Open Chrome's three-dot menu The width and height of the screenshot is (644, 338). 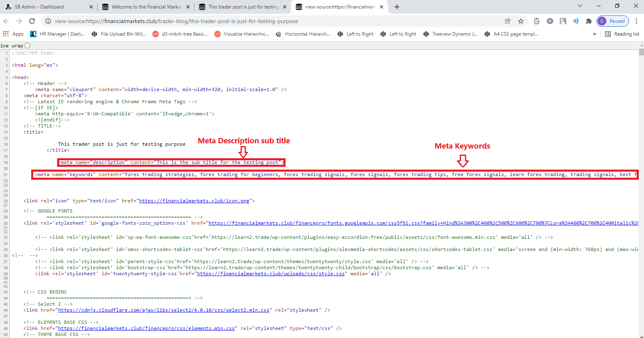636,21
